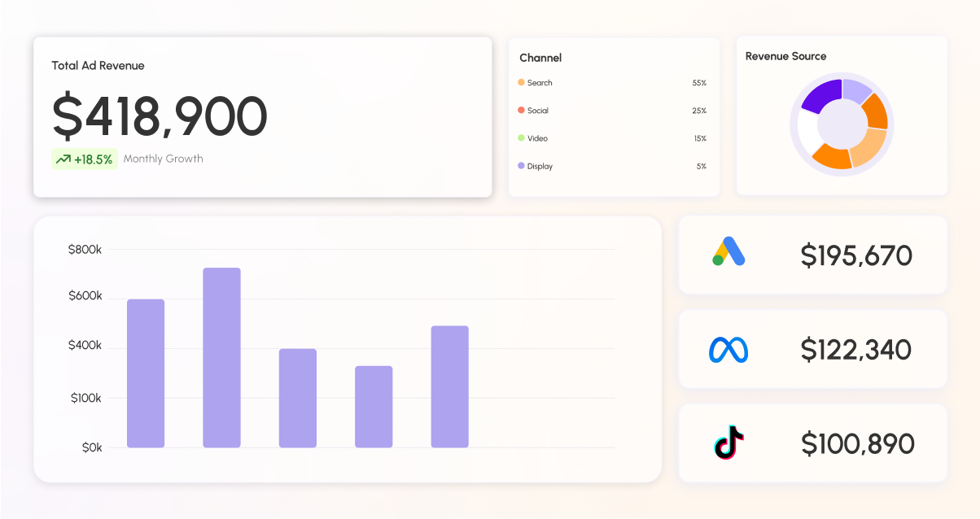Click the TikTok logo icon
This screenshot has height=519, width=980.
coord(729,443)
